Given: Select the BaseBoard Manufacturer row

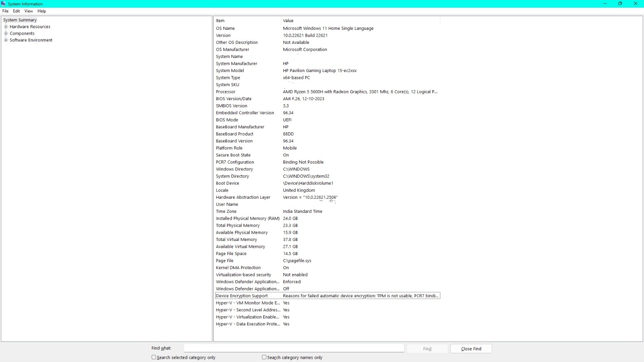Looking at the screenshot, I should [327, 127].
